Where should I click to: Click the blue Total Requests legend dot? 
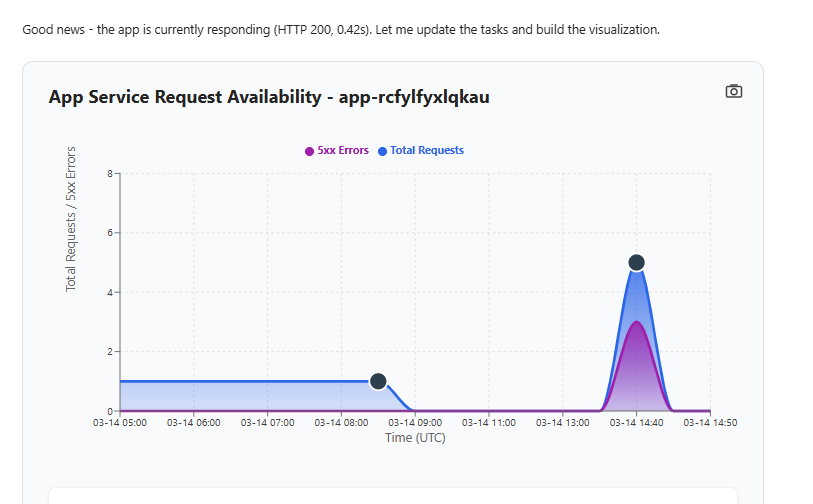tap(382, 151)
